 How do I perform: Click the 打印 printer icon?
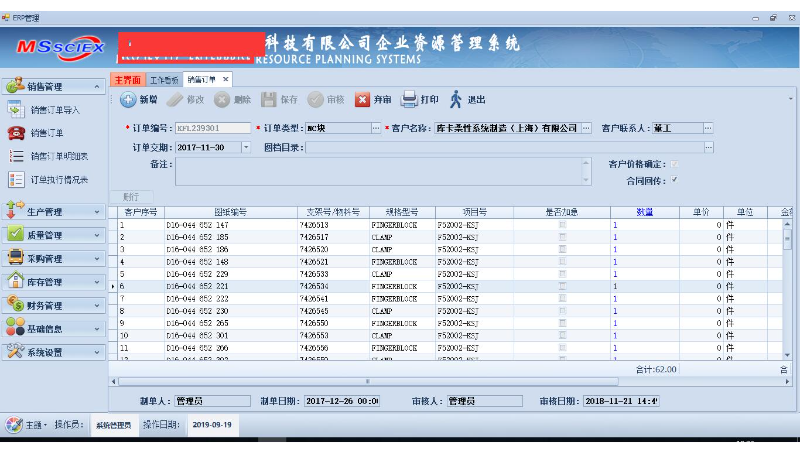coord(409,99)
